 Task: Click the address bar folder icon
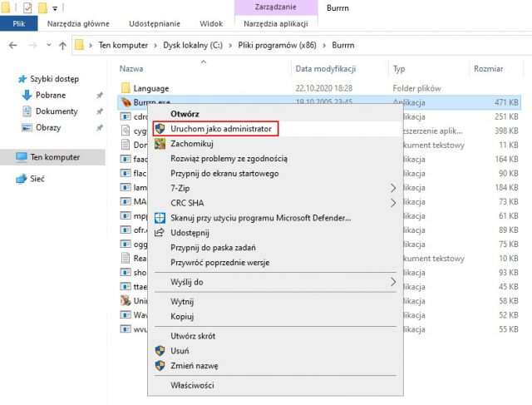80,45
